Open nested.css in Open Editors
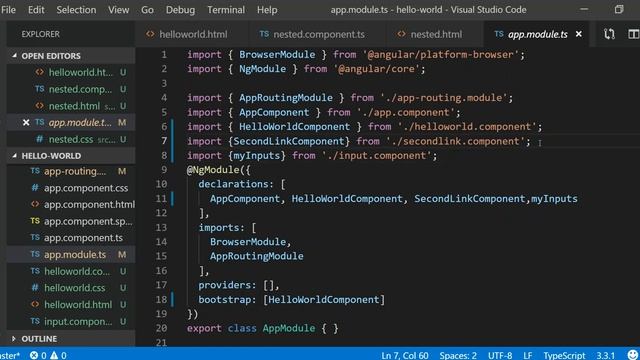This screenshot has width=640, height=360. point(71,139)
